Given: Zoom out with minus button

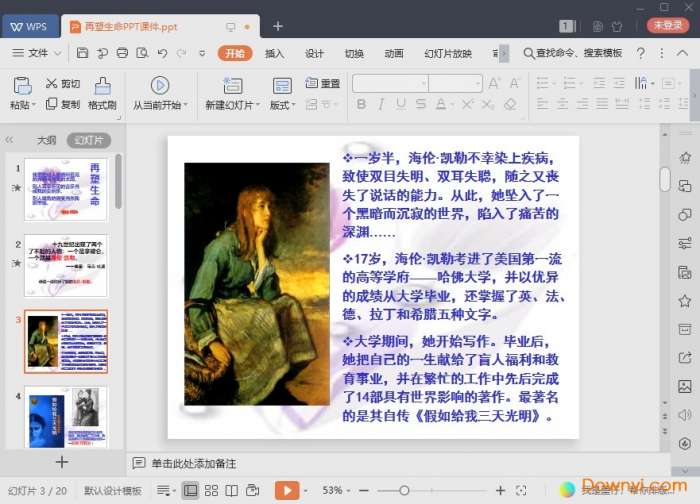Looking at the screenshot, I should click(364, 490).
